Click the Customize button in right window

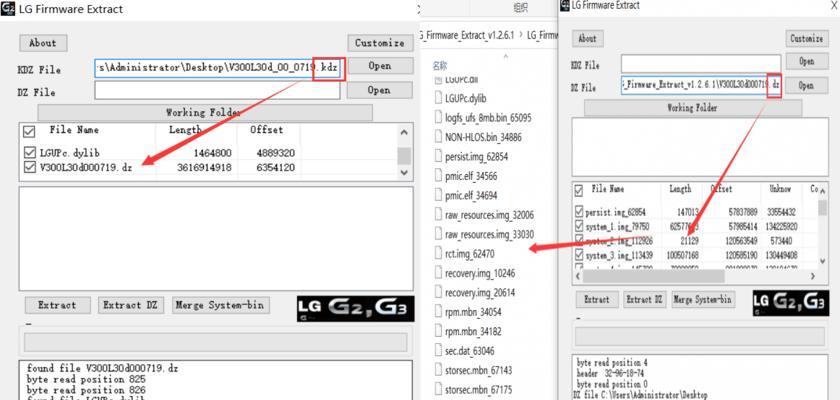click(x=807, y=39)
